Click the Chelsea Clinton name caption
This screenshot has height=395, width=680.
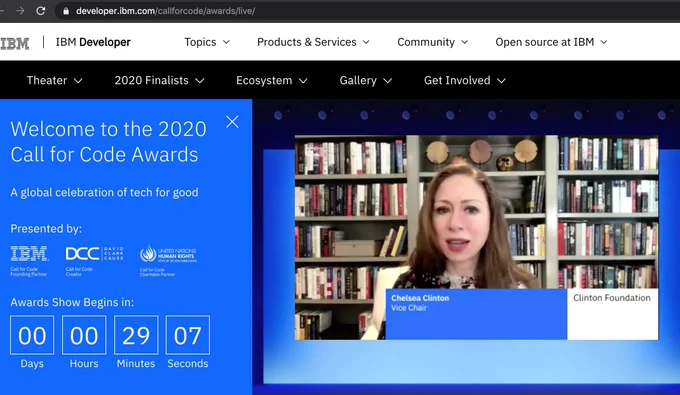[x=420, y=298]
